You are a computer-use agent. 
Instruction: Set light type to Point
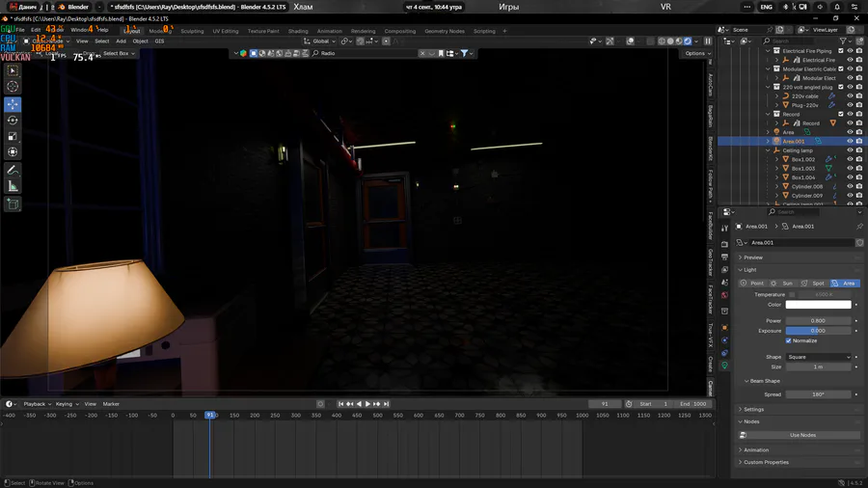point(752,284)
